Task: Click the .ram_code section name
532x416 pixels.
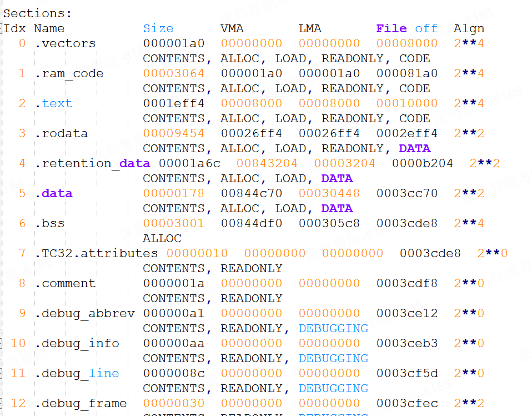Action: coord(69,73)
